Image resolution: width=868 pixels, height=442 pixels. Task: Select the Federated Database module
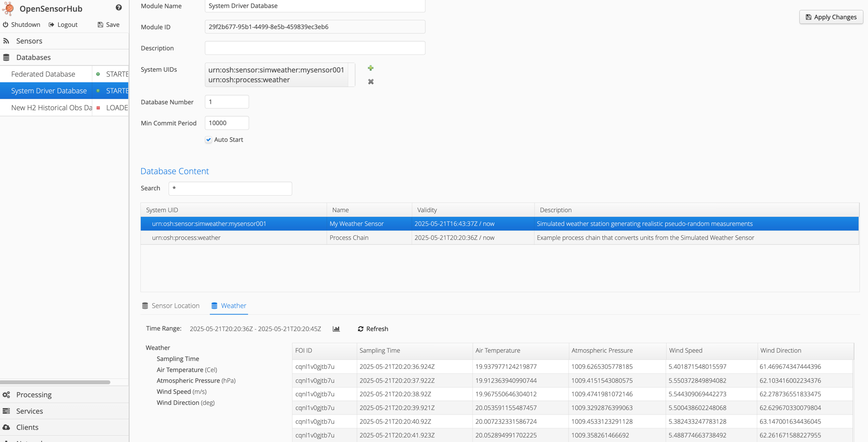(43, 74)
